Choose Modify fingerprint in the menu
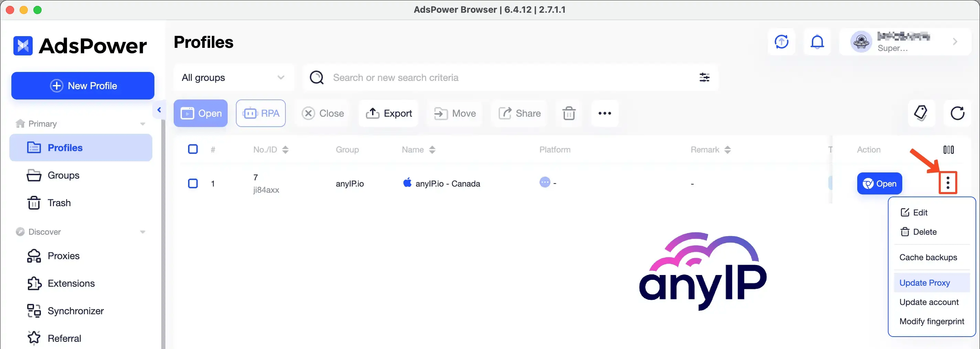 click(932, 321)
